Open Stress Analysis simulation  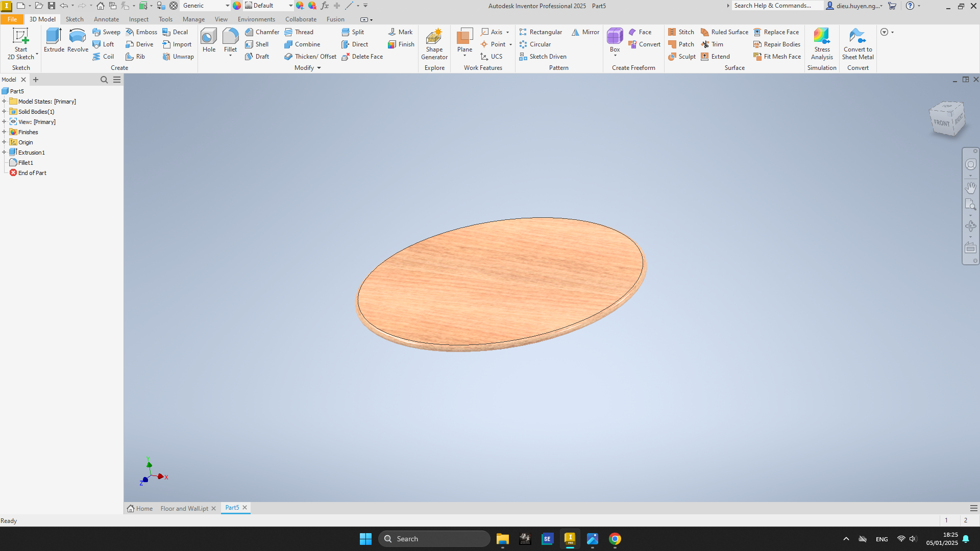tap(822, 44)
